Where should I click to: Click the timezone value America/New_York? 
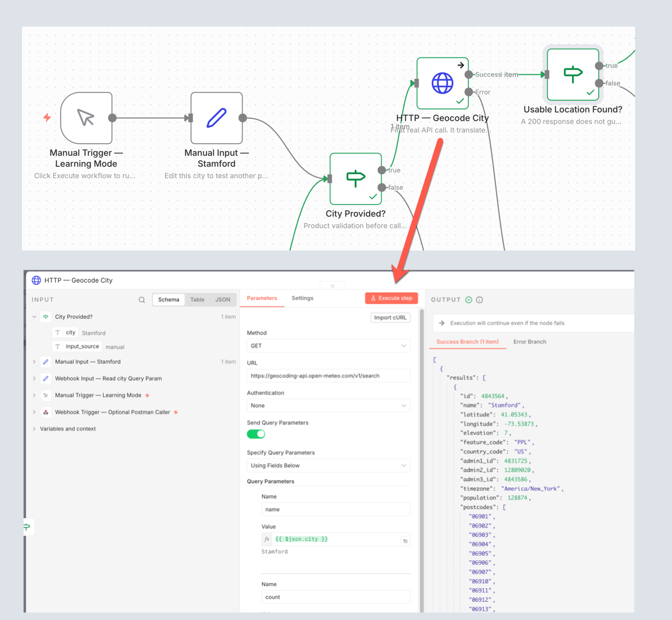[531, 489]
